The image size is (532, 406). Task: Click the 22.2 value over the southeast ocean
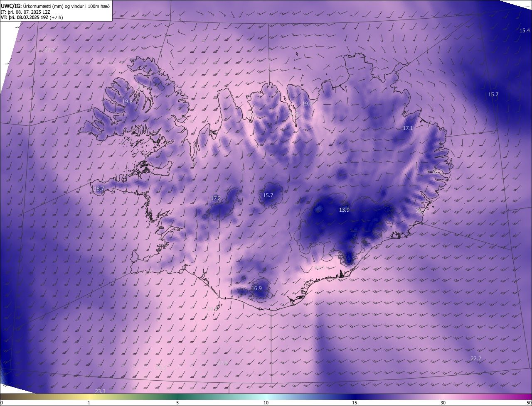pos(476,358)
